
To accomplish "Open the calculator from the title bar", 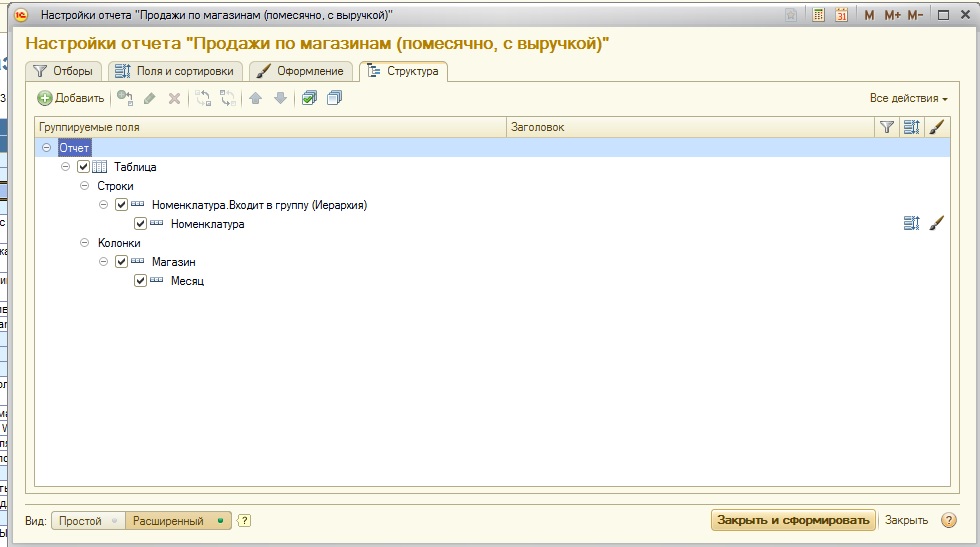I will pyautogui.click(x=819, y=15).
